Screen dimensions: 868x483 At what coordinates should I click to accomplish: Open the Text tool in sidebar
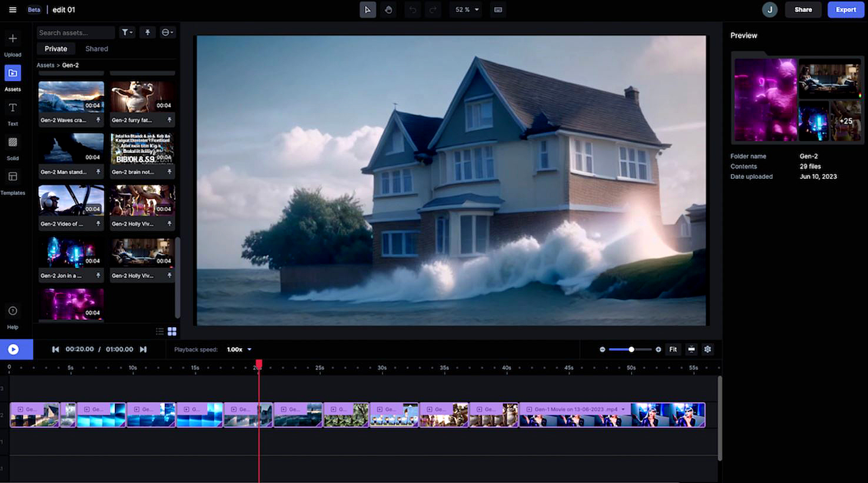pos(12,113)
